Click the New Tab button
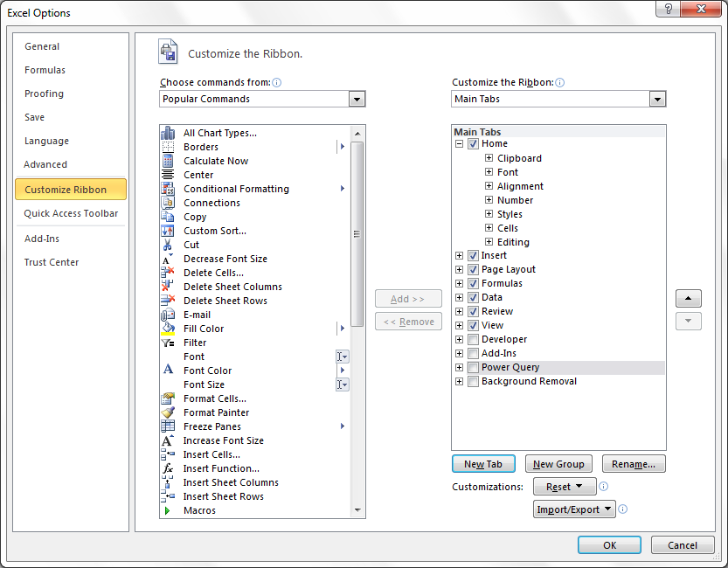The width and height of the screenshot is (728, 568). (x=483, y=464)
